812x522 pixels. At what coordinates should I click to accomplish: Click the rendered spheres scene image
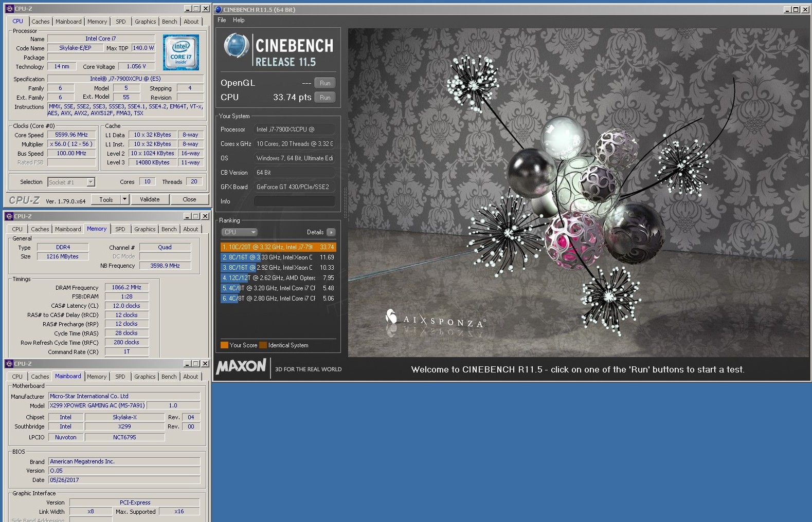click(x=579, y=193)
